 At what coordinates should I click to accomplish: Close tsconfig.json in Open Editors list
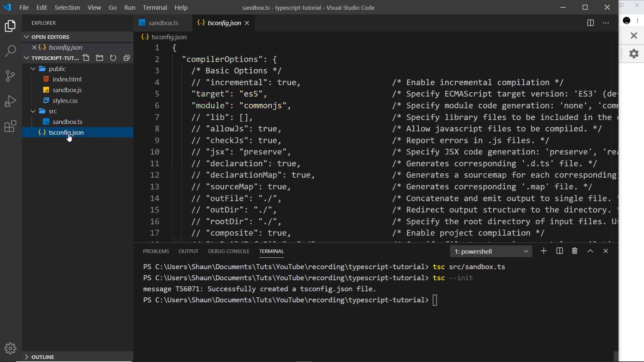point(34,47)
